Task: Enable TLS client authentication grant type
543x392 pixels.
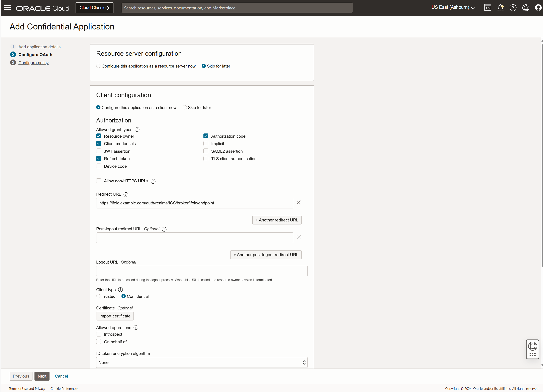Action: pyautogui.click(x=206, y=159)
